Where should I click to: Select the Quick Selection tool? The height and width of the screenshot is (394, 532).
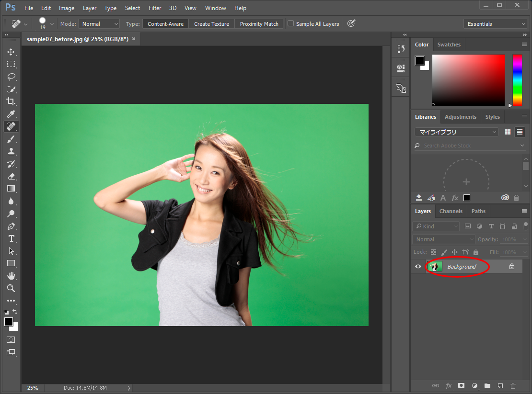tap(11, 89)
